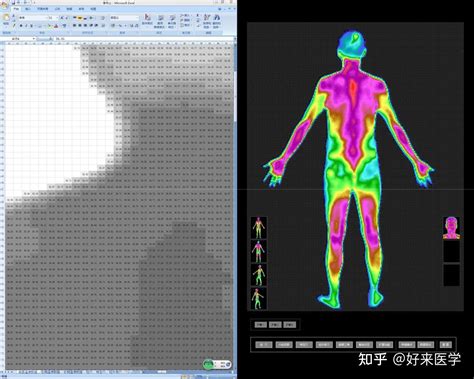This screenshot has height=379, width=474.
Task: Click the Format as Table ribbon icon
Action: click(x=160, y=21)
